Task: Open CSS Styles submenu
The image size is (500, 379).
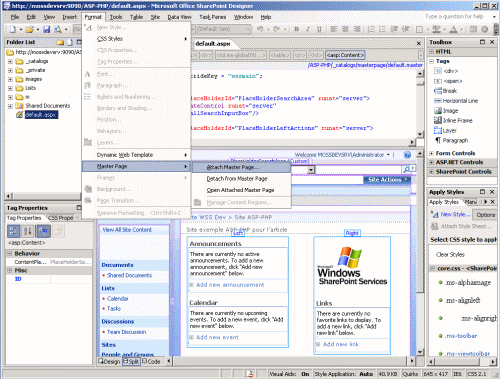Action: click(136, 39)
